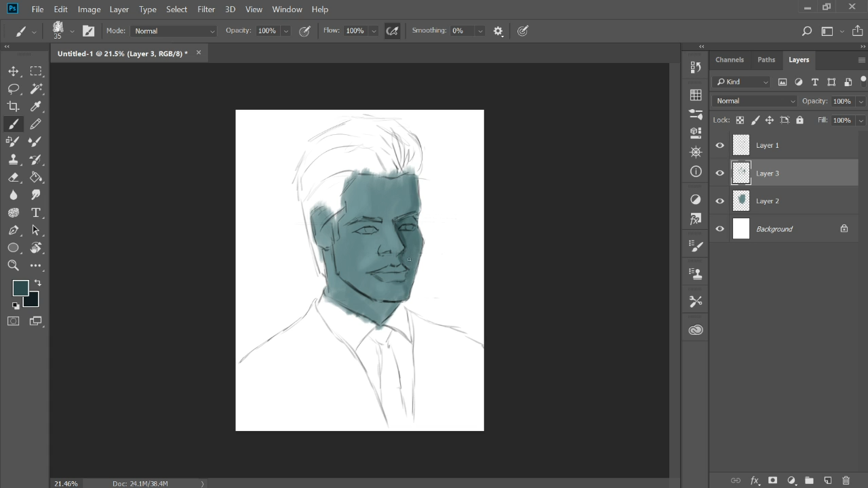
Task: Select the Horizontal Type tool
Action: 36,213
